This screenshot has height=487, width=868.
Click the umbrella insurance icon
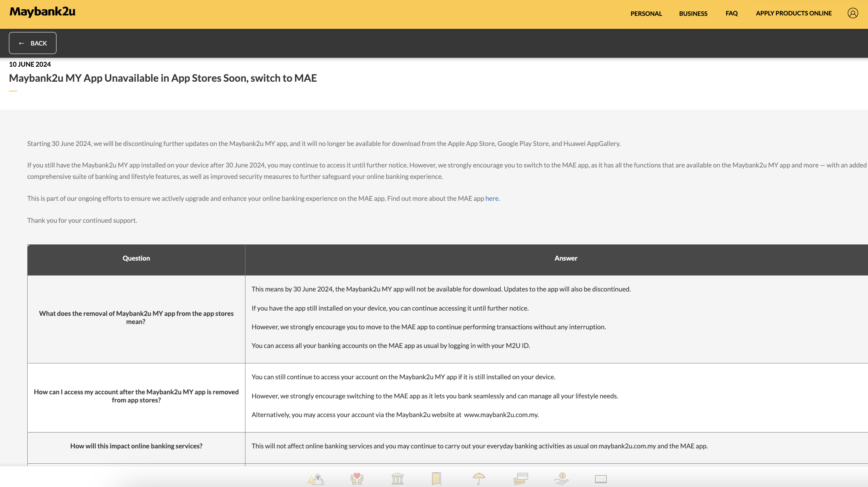[479, 478]
